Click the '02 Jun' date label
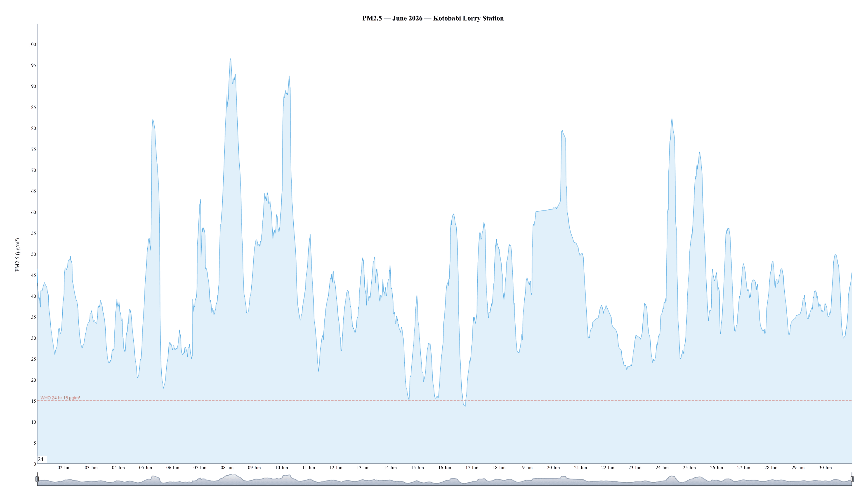Viewport: 868px width, 500px height. (64, 468)
